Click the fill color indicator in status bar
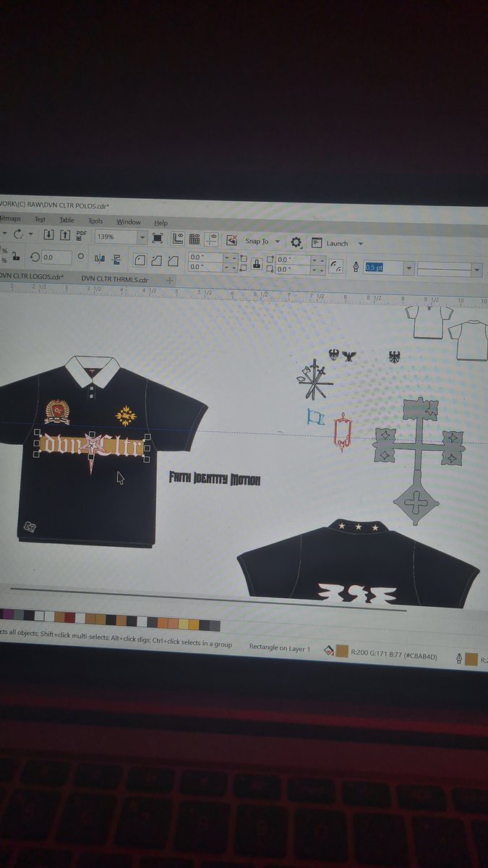Viewport: 488px width, 868px height. point(342,652)
